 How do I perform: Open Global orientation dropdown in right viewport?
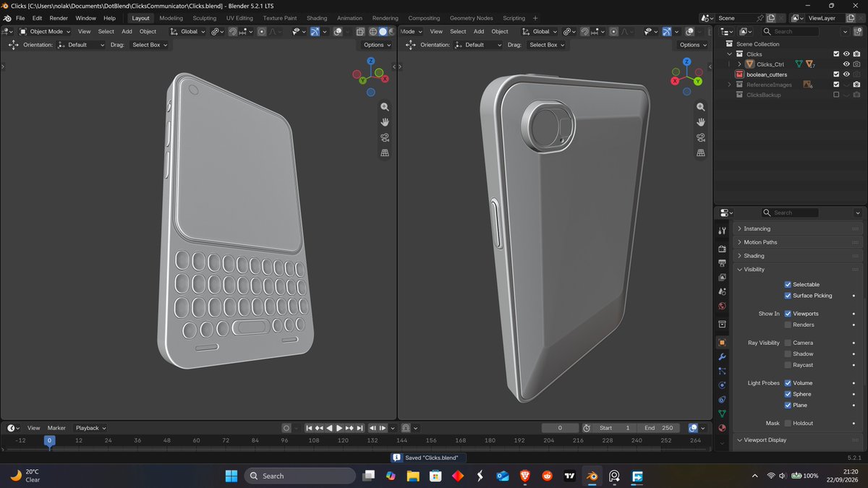[x=541, y=32]
